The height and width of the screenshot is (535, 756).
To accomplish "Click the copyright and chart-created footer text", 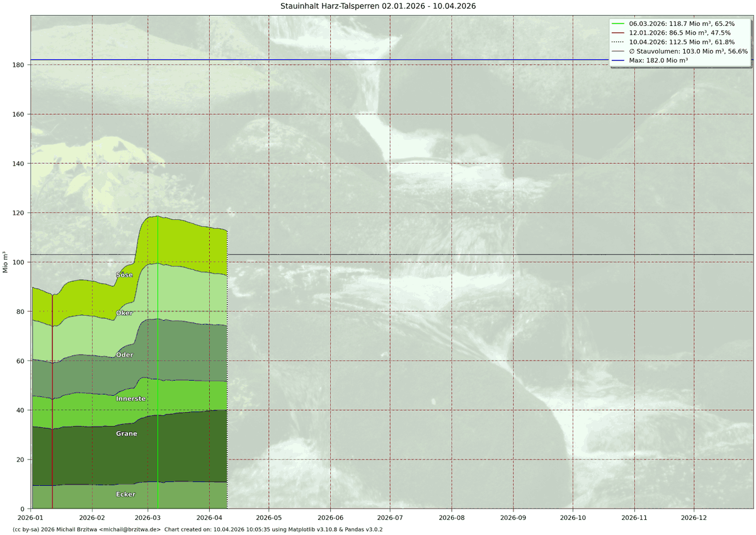I will click(197, 529).
